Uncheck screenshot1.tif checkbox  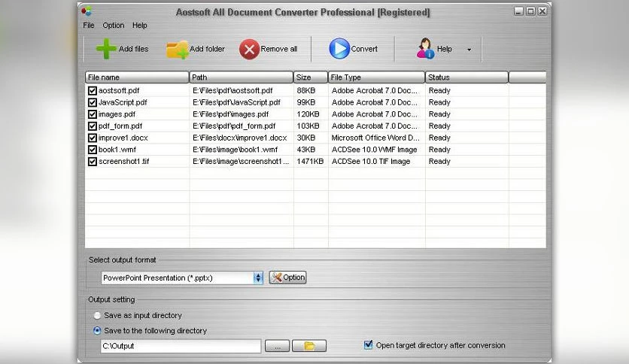coord(93,162)
